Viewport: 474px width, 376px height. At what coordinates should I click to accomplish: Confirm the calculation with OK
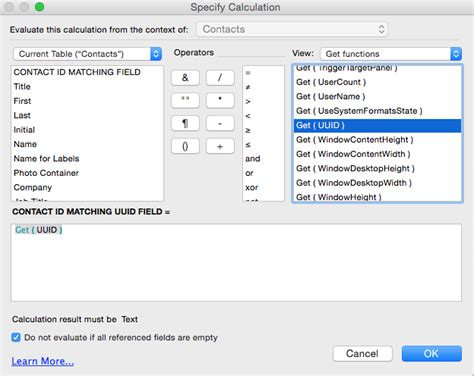pos(432,354)
